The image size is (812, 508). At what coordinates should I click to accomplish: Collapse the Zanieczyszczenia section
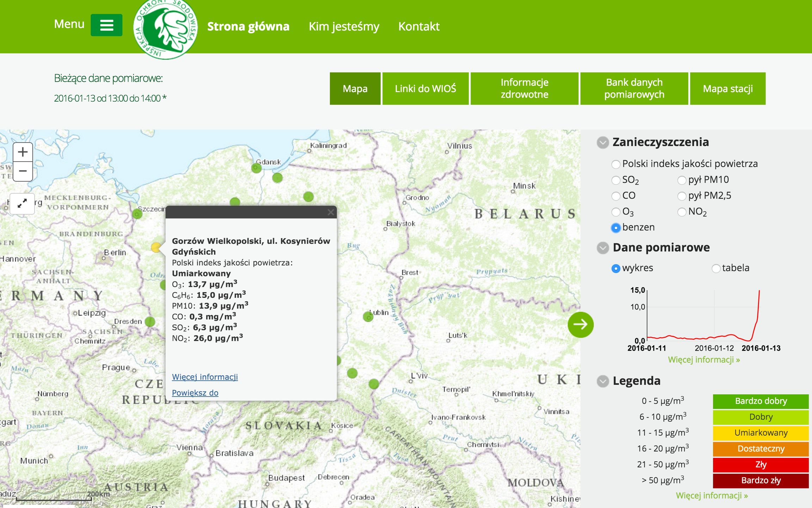coord(603,143)
